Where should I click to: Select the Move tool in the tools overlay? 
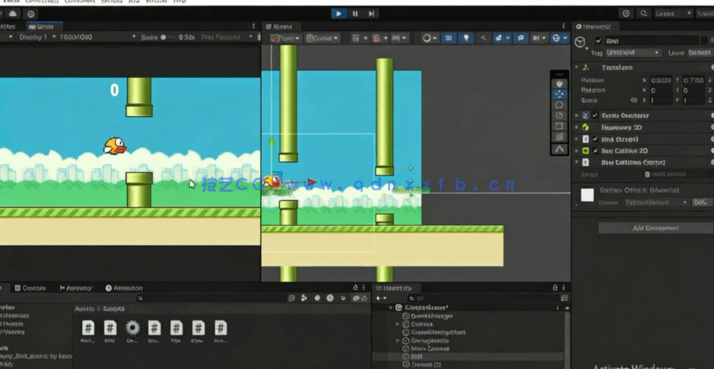[559, 94]
